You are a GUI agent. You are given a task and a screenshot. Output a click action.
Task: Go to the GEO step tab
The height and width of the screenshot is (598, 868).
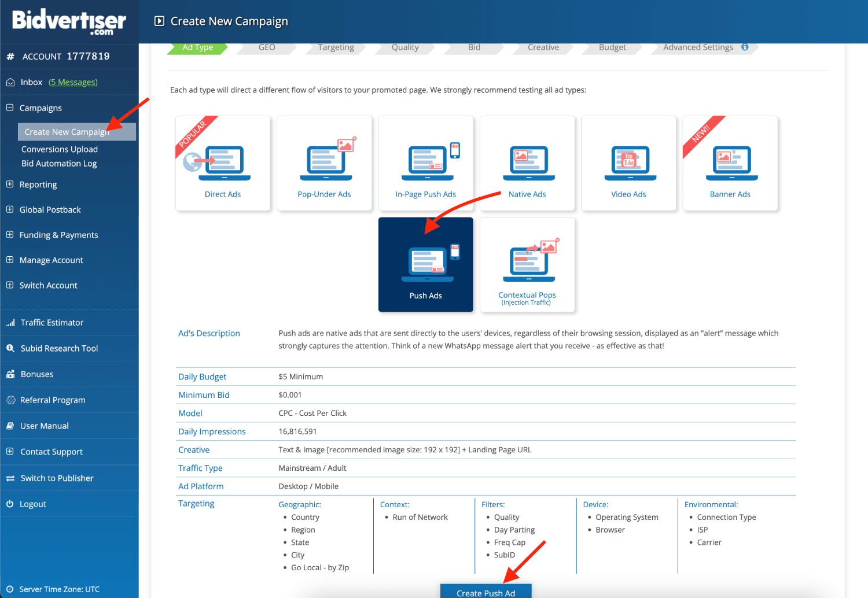(267, 47)
